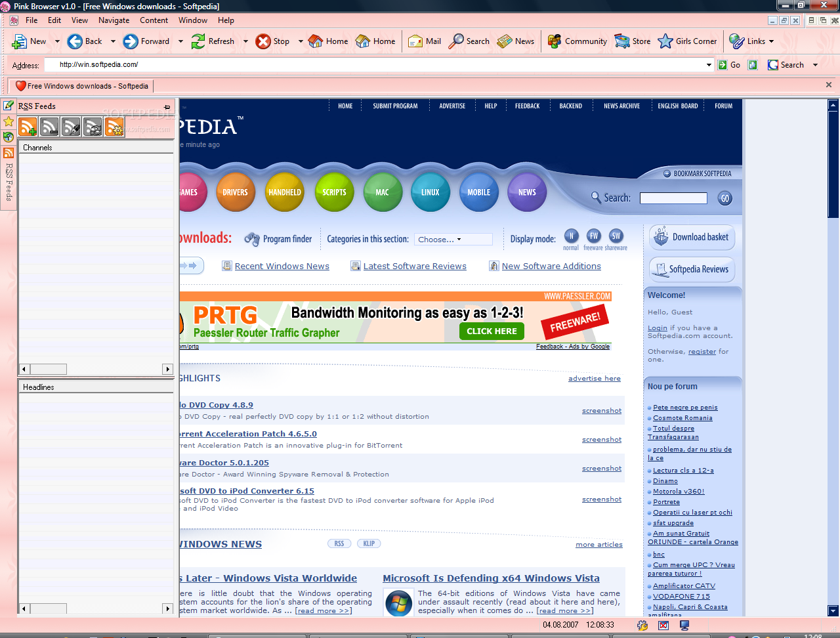Go Back using the toolbar arrow
This screenshot has width=840, height=638.
(x=75, y=41)
